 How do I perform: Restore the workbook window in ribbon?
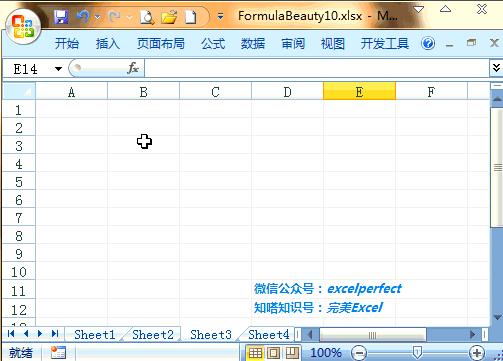click(471, 43)
